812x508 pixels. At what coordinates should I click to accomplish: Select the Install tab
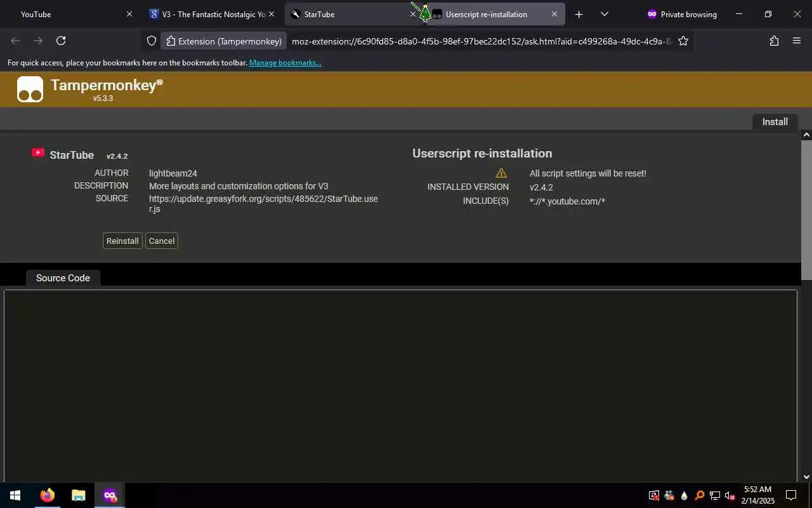click(x=775, y=122)
